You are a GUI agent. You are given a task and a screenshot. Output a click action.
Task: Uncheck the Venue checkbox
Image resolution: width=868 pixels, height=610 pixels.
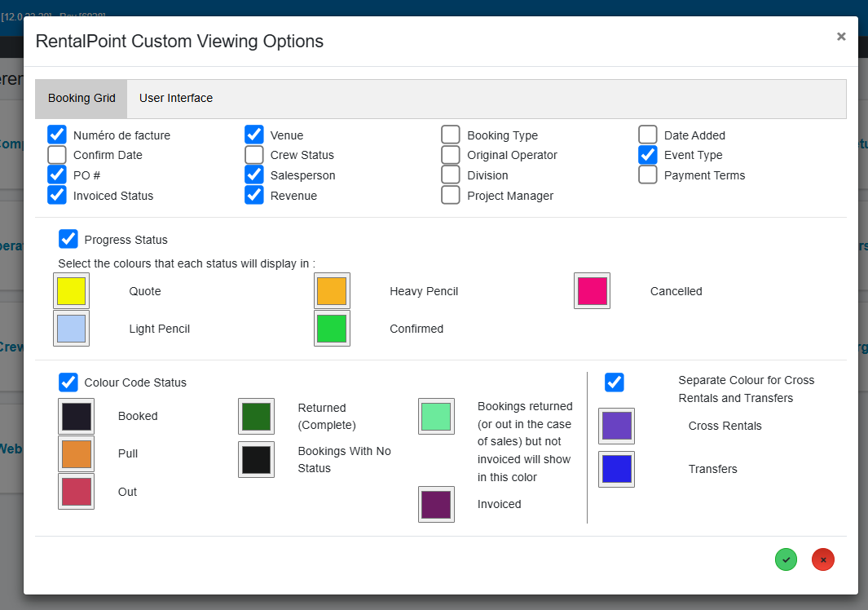pos(254,135)
